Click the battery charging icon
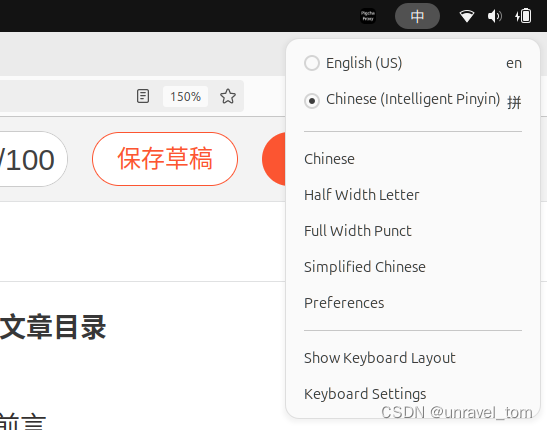Image resolution: width=547 pixels, height=430 pixels. click(x=523, y=16)
